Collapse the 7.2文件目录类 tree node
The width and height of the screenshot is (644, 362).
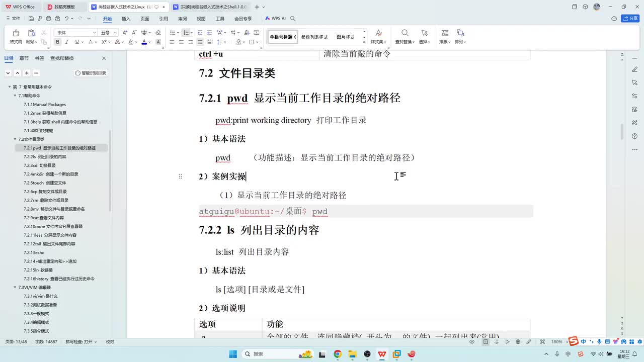(15, 139)
